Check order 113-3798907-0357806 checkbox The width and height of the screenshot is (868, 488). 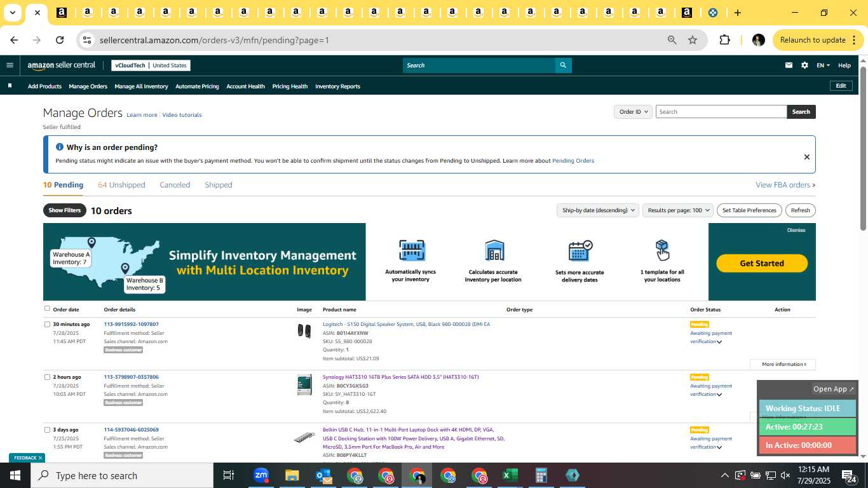tap(47, 377)
